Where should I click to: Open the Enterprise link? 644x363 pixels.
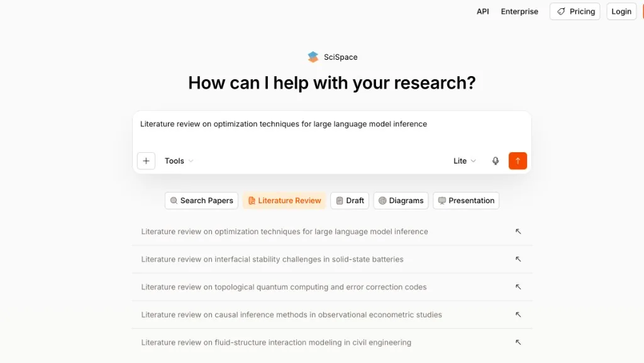point(519,11)
